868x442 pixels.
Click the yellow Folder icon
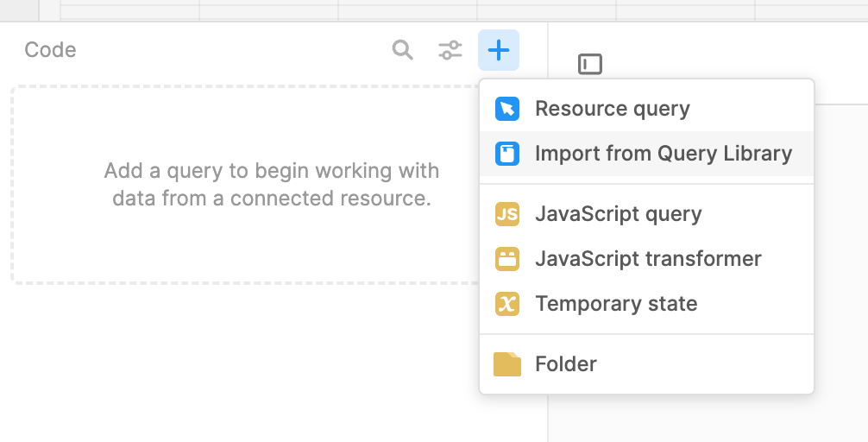[x=506, y=364]
